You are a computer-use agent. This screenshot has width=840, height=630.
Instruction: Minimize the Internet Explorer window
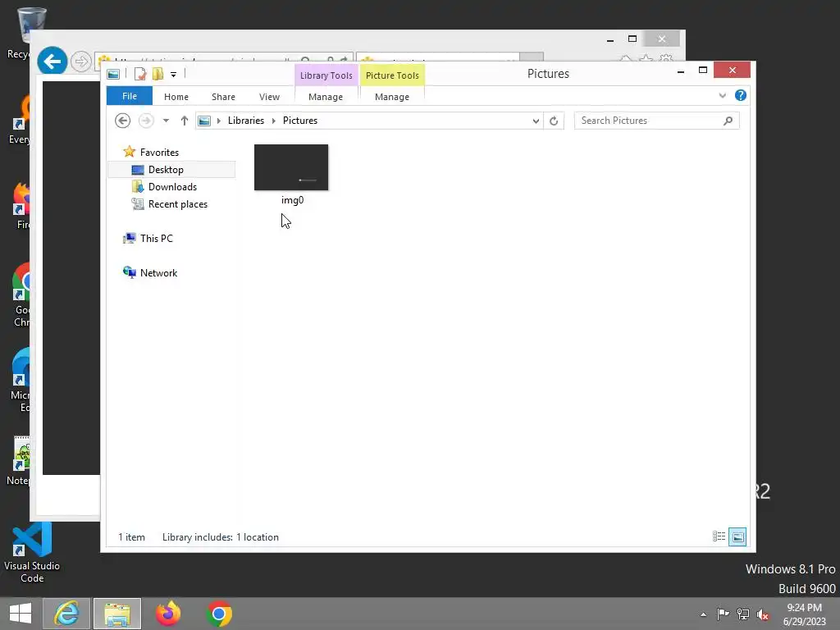point(610,39)
